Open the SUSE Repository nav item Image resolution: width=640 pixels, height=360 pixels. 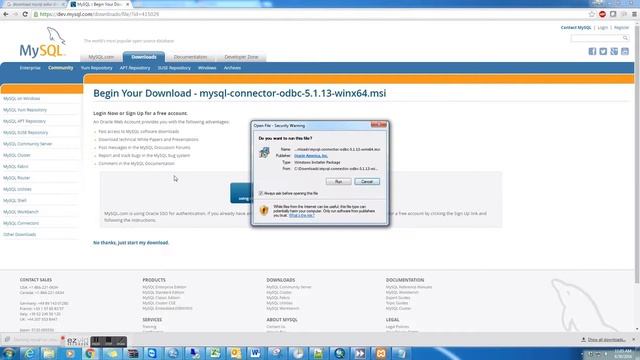[x=174, y=68]
